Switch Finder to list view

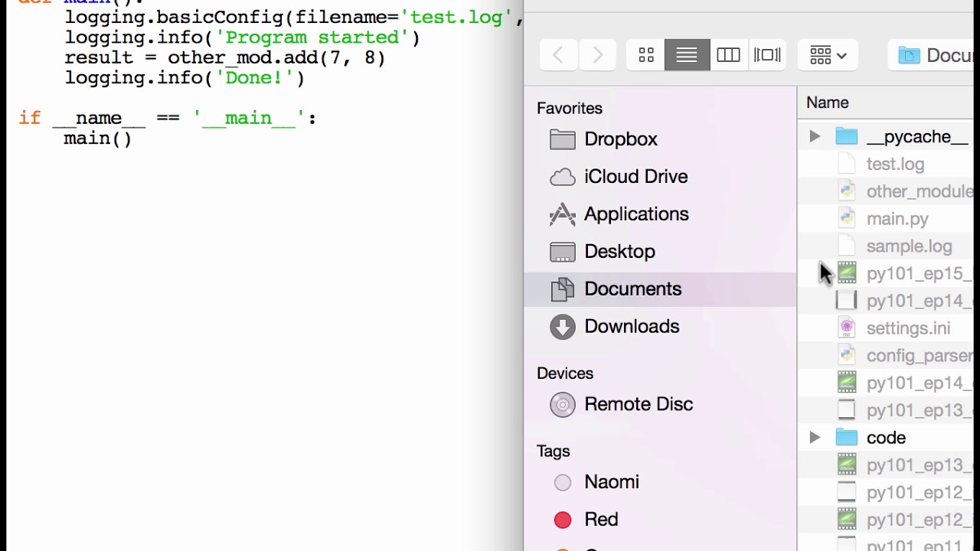(687, 55)
